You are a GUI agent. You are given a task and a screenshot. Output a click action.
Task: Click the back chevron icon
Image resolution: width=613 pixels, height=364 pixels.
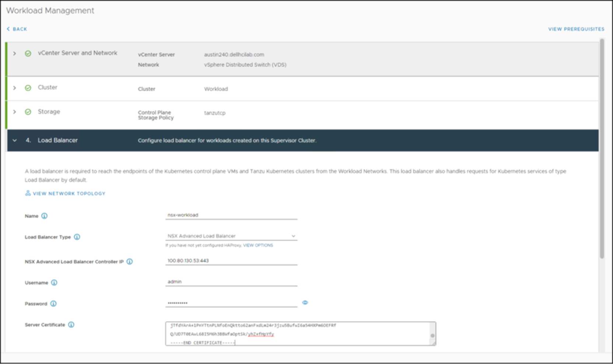tap(8, 29)
